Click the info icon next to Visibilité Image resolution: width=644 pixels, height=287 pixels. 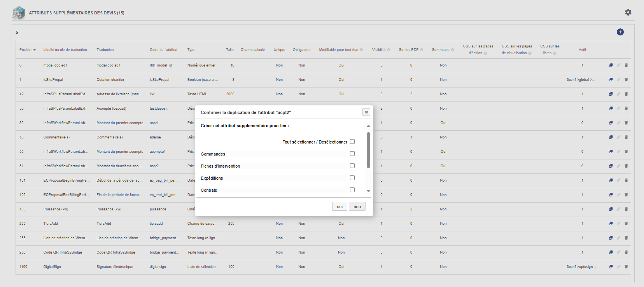[388, 50]
